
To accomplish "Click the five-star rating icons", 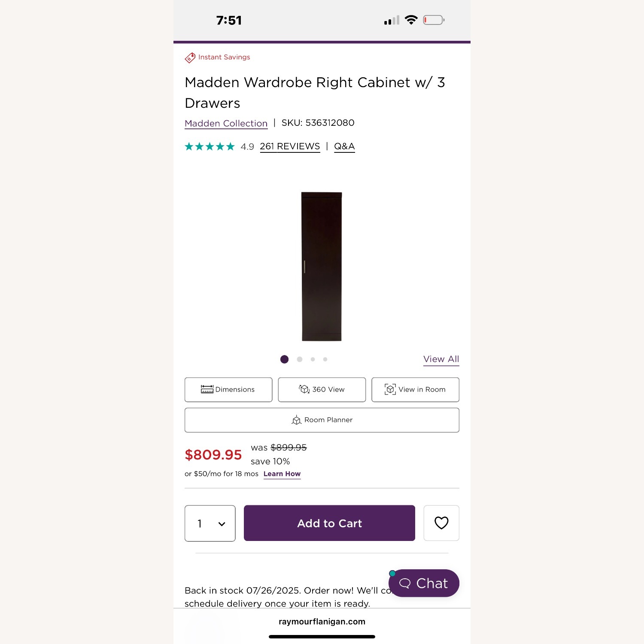I will [x=210, y=147].
